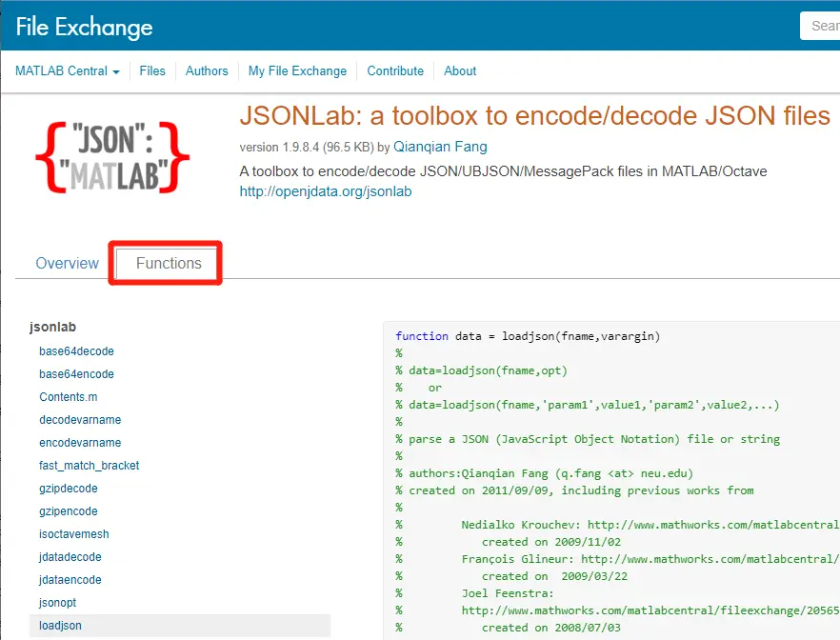Open base64encode function

76,374
